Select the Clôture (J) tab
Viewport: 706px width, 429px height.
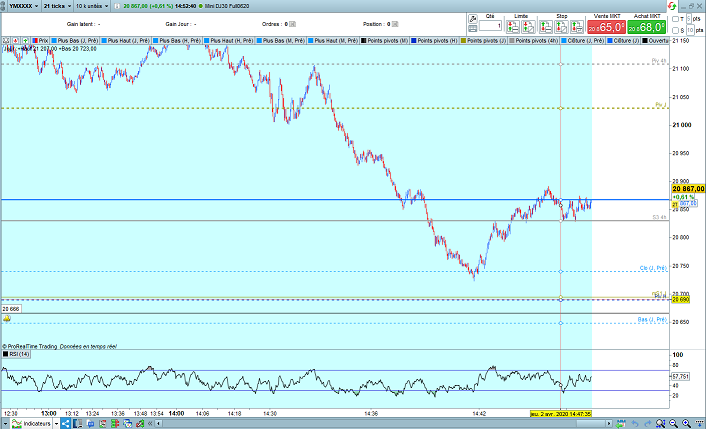click(x=624, y=41)
